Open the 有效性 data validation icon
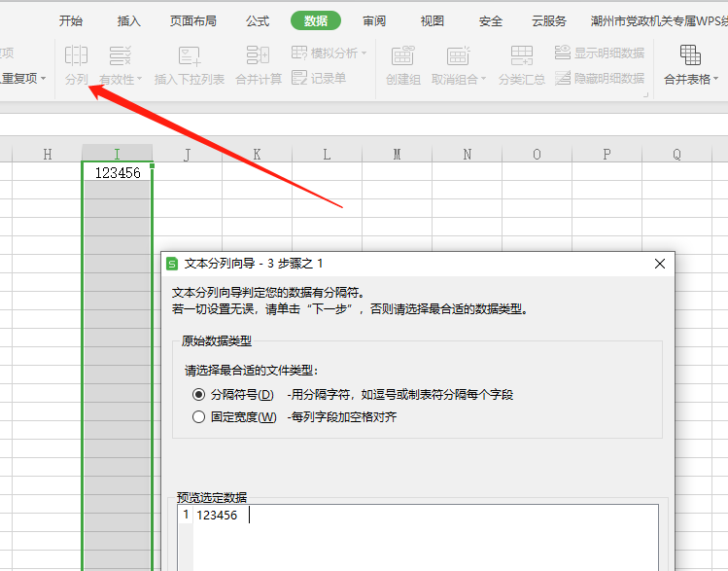This screenshot has height=571, width=728. 121,55
